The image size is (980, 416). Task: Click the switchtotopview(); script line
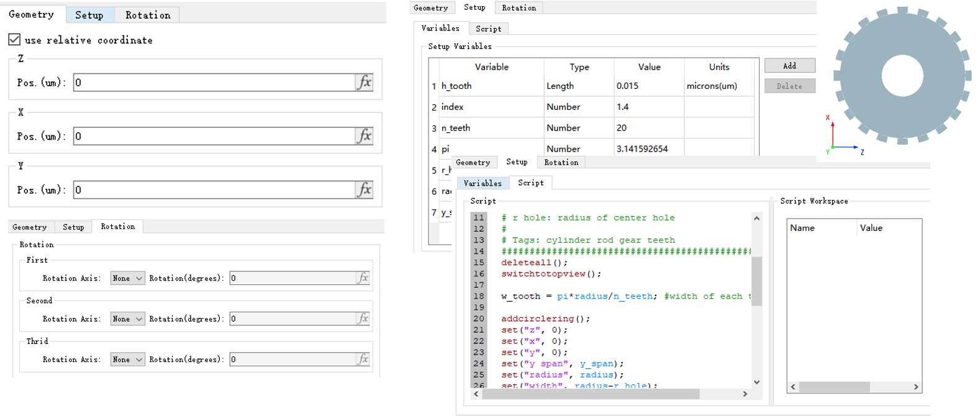(x=551, y=274)
